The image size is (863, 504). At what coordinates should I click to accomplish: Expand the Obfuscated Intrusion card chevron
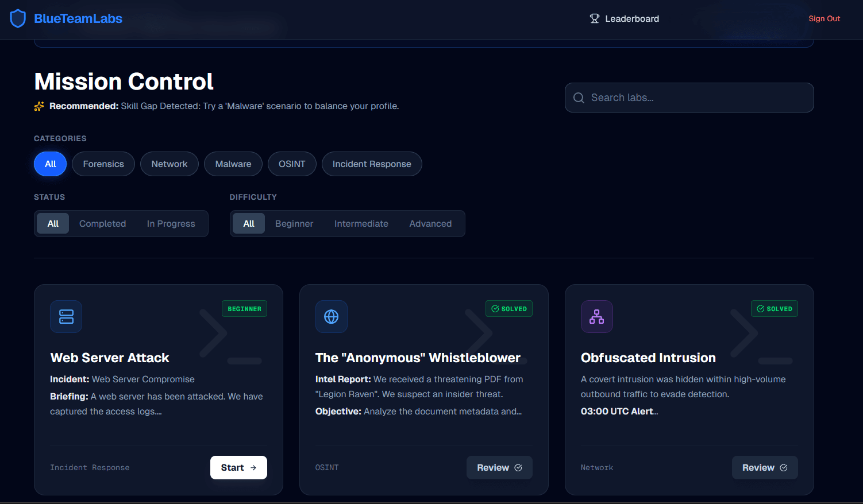[744, 333]
